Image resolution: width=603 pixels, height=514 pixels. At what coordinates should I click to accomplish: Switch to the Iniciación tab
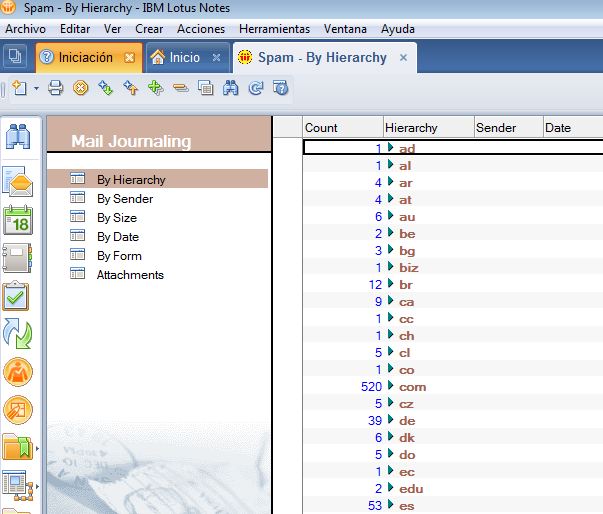coord(85,58)
